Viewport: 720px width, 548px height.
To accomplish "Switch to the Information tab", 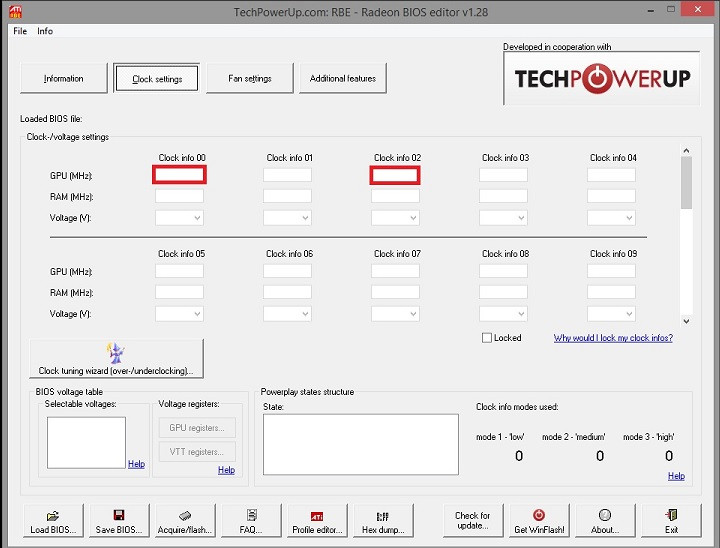I will click(x=63, y=79).
